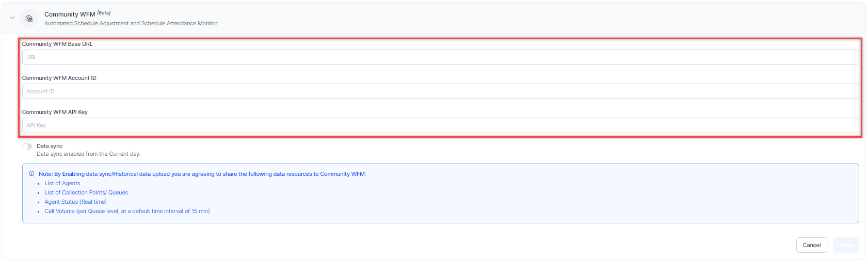Click the Data sync label text

coord(50,146)
